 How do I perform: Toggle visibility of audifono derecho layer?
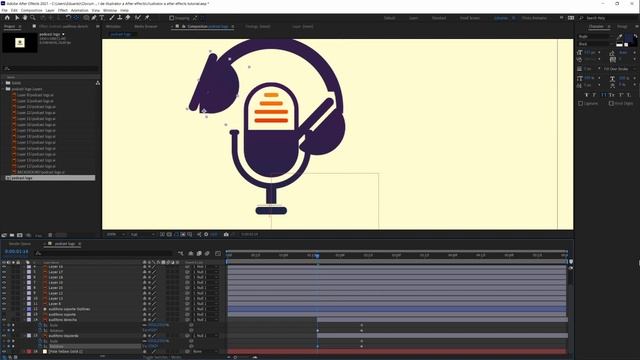4,320
